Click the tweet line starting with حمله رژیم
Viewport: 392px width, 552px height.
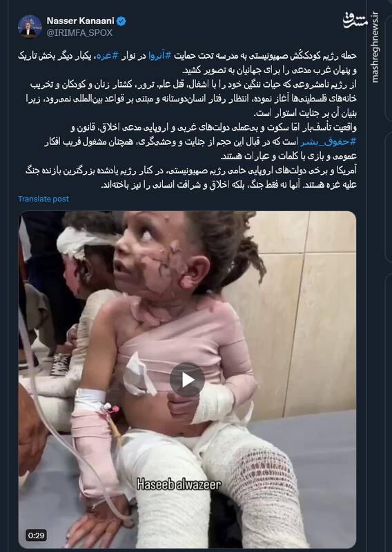187,56
